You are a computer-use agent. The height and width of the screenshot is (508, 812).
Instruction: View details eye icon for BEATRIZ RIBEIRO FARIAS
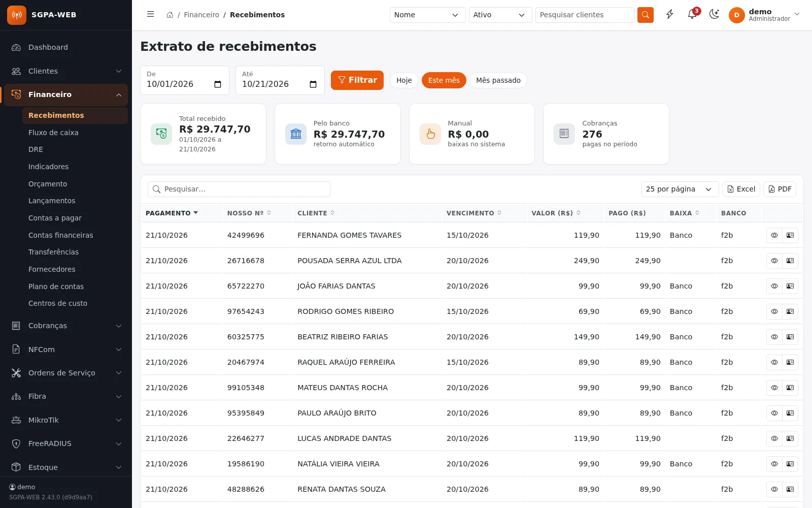click(x=774, y=337)
